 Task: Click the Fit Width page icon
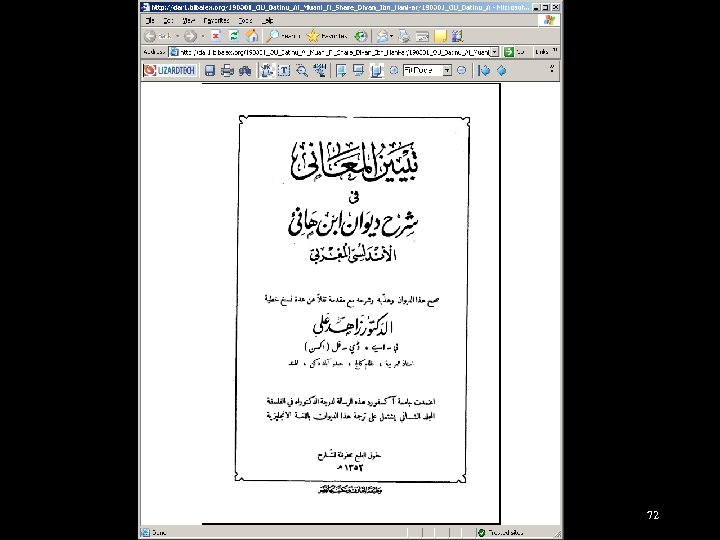(341, 70)
